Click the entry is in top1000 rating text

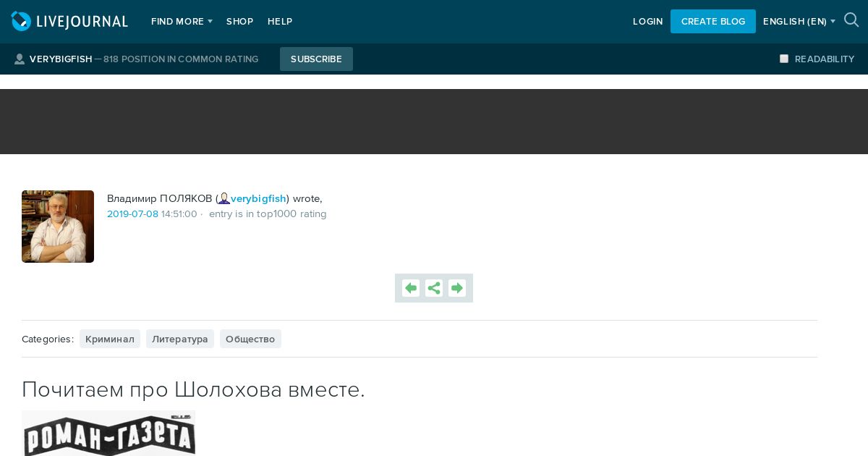tap(268, 214)
